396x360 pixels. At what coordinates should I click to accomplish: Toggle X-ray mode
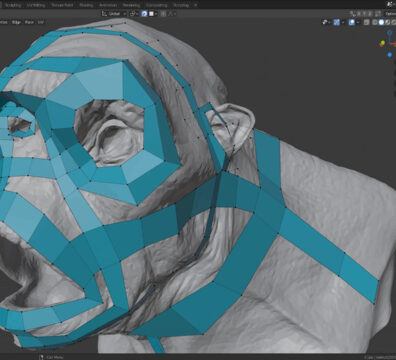367,22
